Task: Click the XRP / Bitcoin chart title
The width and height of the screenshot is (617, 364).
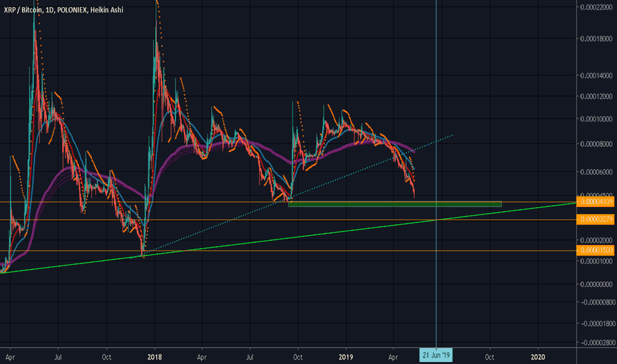Action: coord(64,10)
